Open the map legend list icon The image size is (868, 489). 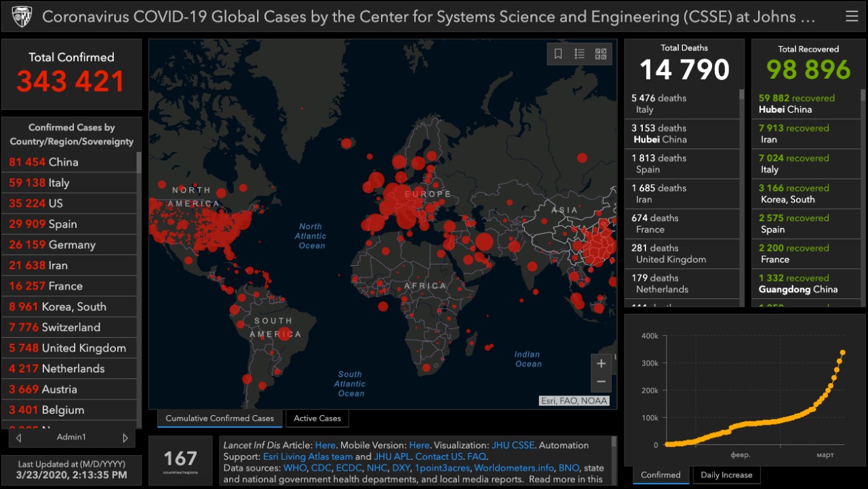pos(579,54)
